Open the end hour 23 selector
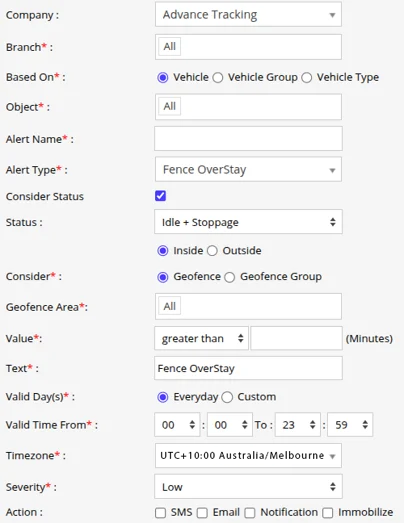The width and height of the screenshot is (404, 523). coord(298,425)
